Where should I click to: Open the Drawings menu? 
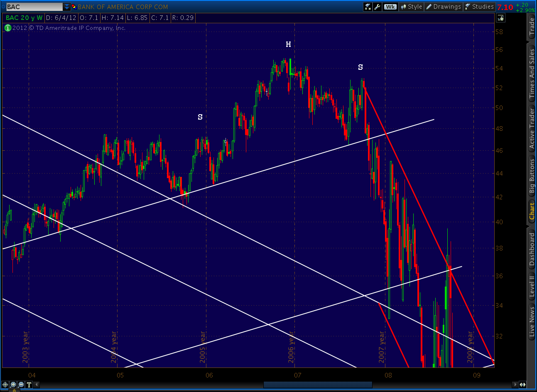[x=444, y=7]
